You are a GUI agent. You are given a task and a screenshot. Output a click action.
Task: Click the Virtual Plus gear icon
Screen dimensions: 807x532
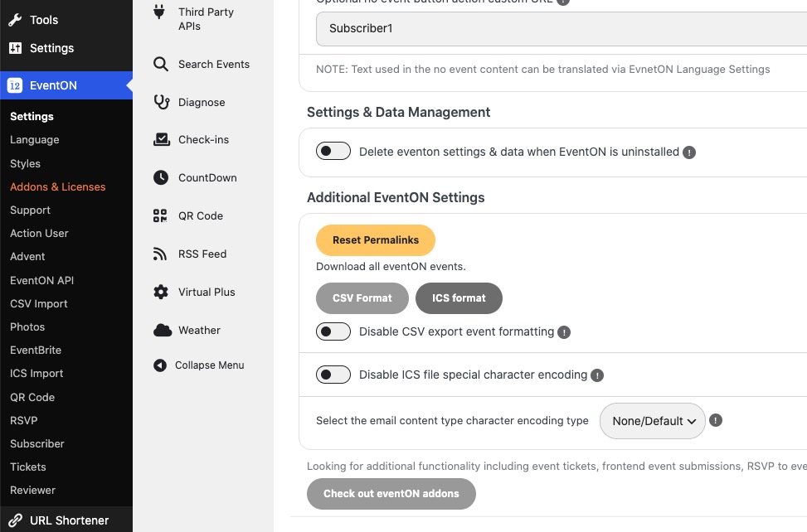pos(161,292)
